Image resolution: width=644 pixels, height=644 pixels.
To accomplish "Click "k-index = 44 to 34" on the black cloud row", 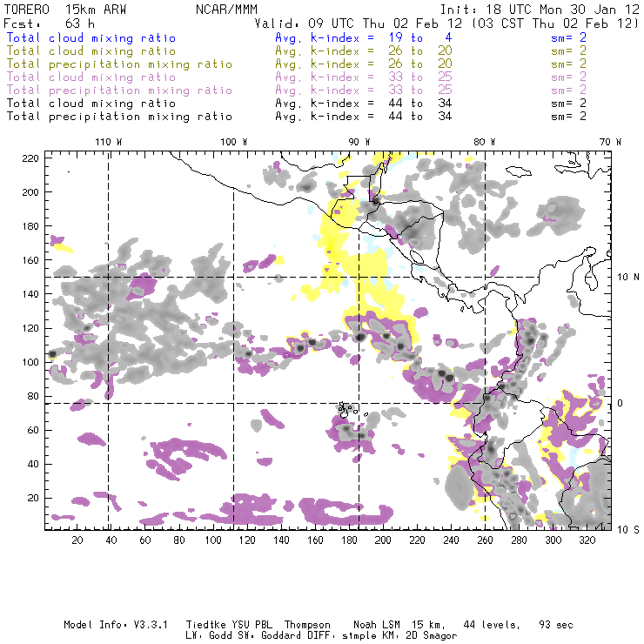I will (381, 104).
